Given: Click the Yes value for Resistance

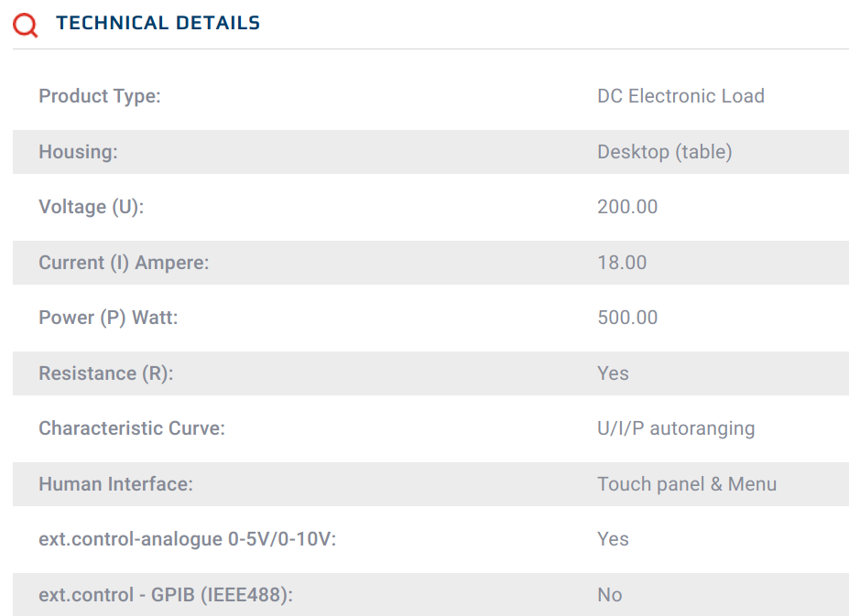Looking at the screenshot, I should coord(613,373).
